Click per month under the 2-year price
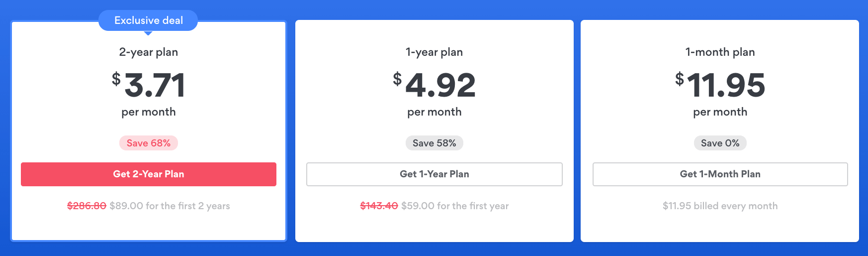868x256 pixels. point(148,112)
